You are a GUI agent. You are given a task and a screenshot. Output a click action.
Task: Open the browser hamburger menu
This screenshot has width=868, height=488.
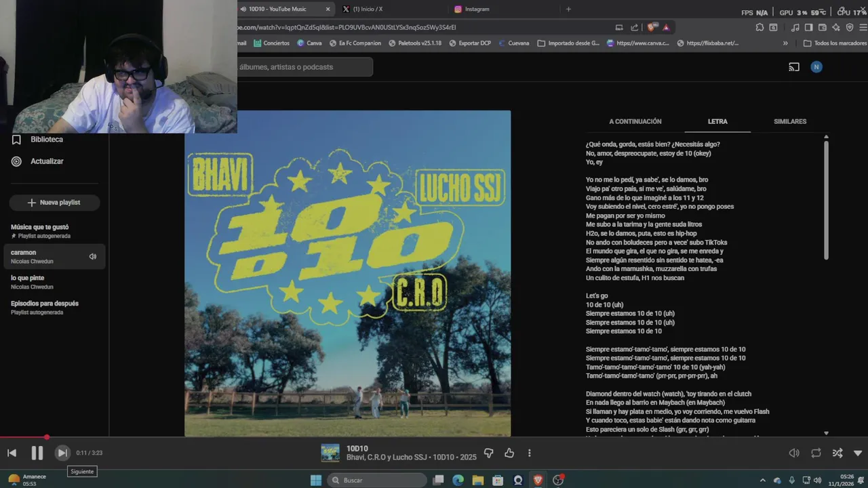point(863,28)
